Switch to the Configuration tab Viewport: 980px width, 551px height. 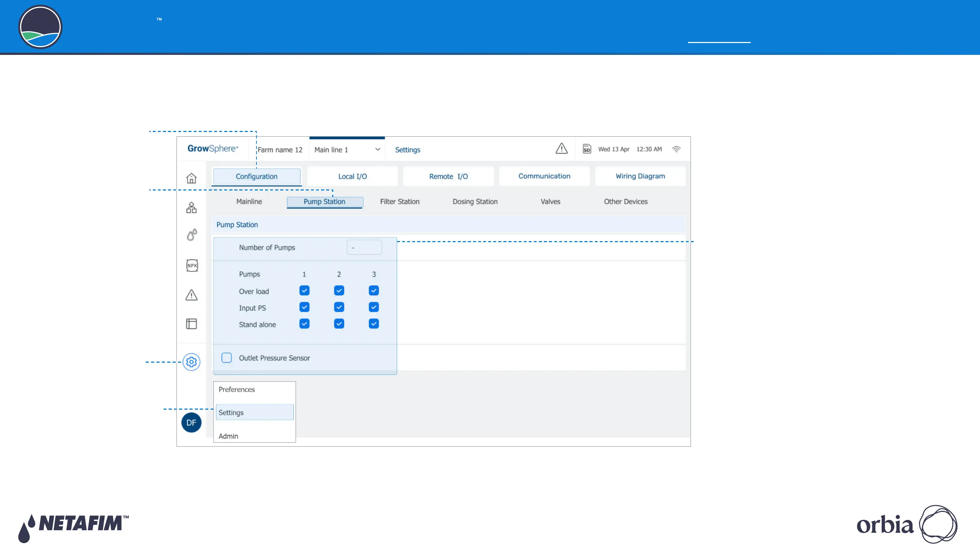(x=257, y=176)
